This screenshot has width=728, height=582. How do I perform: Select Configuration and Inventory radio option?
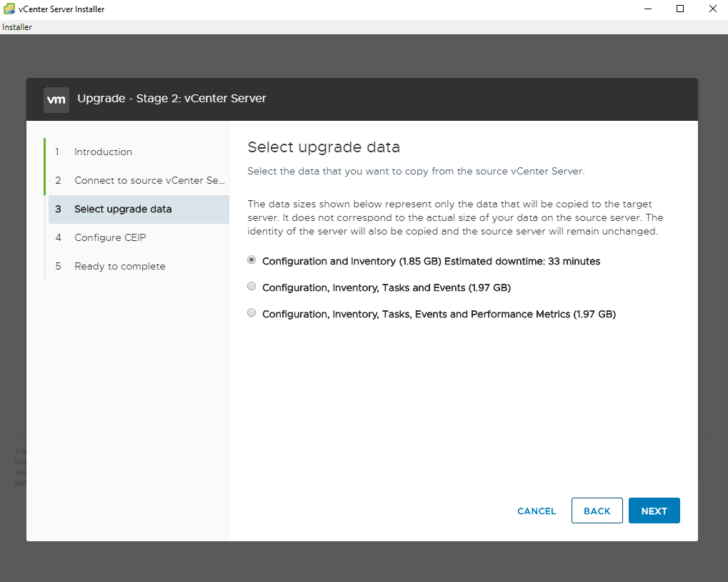tap(251, 260)
